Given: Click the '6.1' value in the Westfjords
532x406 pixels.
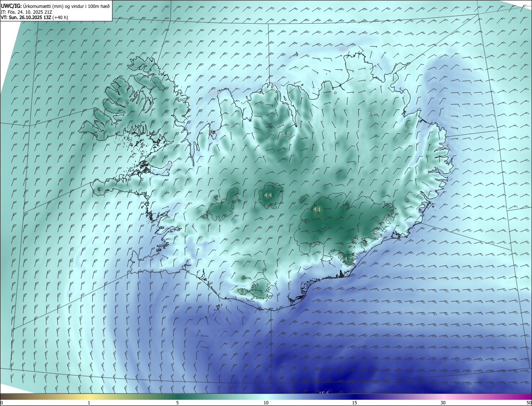Looking at the screenshot, I should (x=126, y=103).
